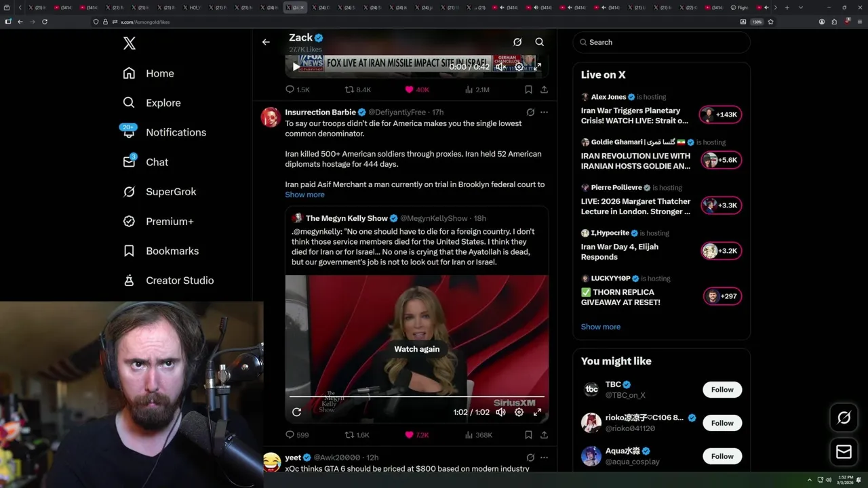Image resolution: width=868 pixels, height=488 pixels.
Task: Open floating Grok button
Action: coord(844,418)
